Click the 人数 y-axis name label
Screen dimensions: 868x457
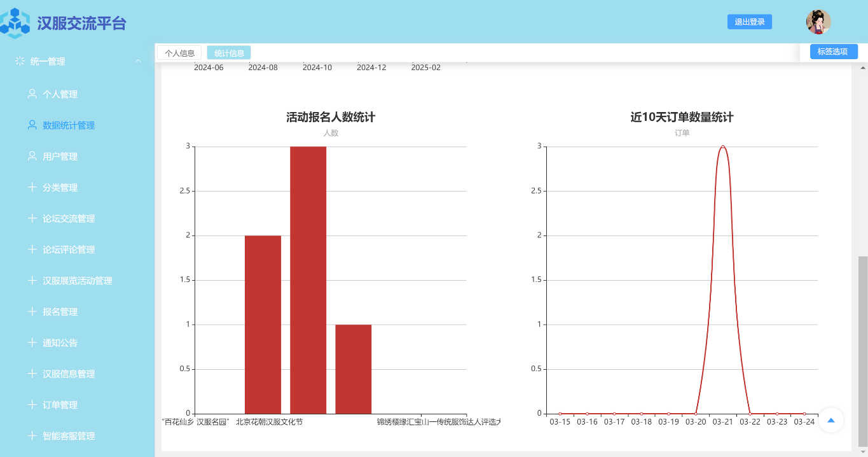pyautogui.click(x=331, y=133)
